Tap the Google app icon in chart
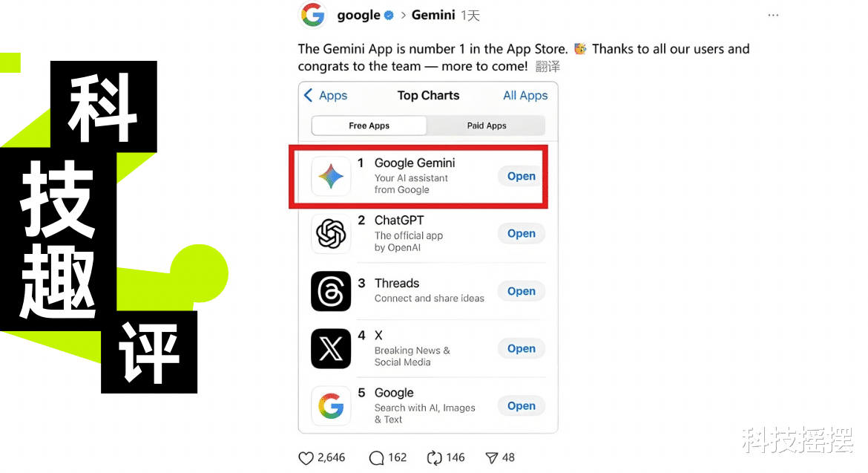 331,406
